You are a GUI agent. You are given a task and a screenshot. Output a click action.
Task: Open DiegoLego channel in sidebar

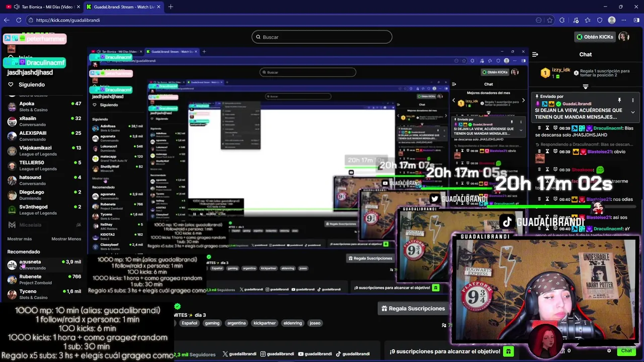point(44,195)
